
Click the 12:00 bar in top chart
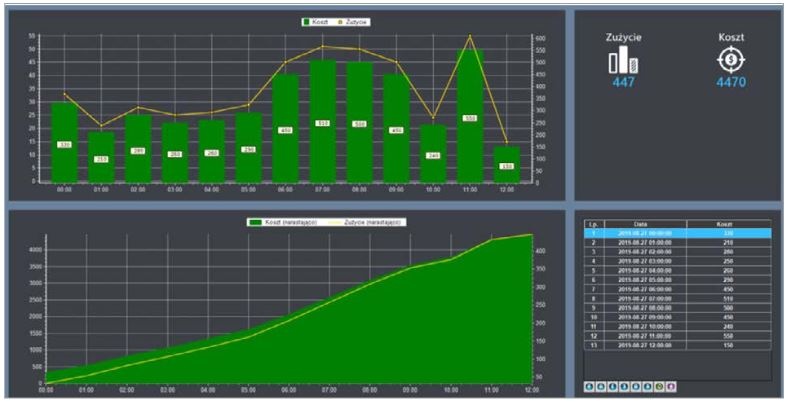click(507, 164)
